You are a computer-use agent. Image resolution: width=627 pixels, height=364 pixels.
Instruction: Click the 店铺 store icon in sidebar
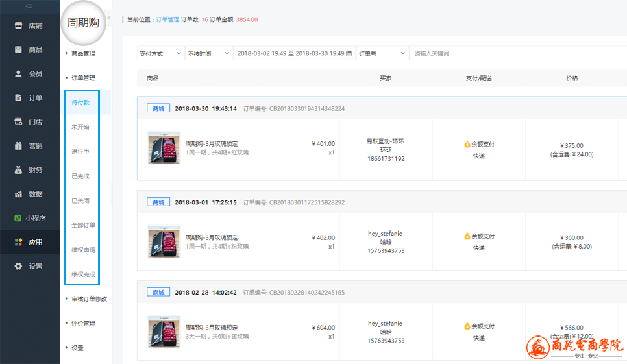tap(19, 25)
